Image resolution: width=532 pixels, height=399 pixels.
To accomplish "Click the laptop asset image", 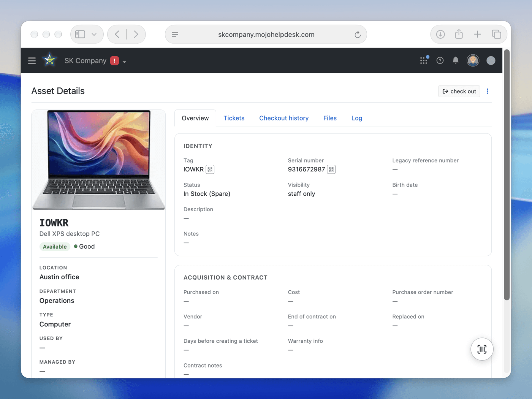I will tap(99, 160).
